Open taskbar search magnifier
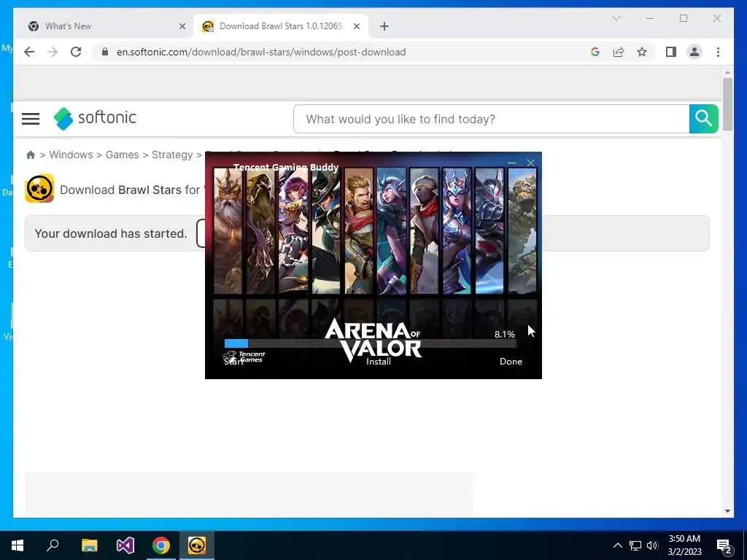Screen dimensions: 747x560 coord(53,545)
